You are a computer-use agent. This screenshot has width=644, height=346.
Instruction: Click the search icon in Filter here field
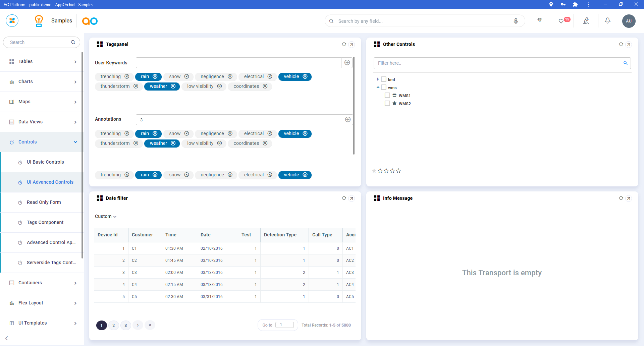625,63
